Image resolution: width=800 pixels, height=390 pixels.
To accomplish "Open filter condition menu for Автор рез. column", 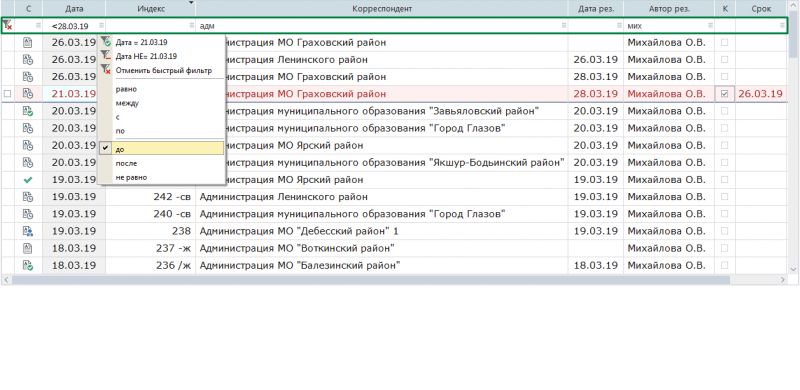I will click(x=710, y=25).
